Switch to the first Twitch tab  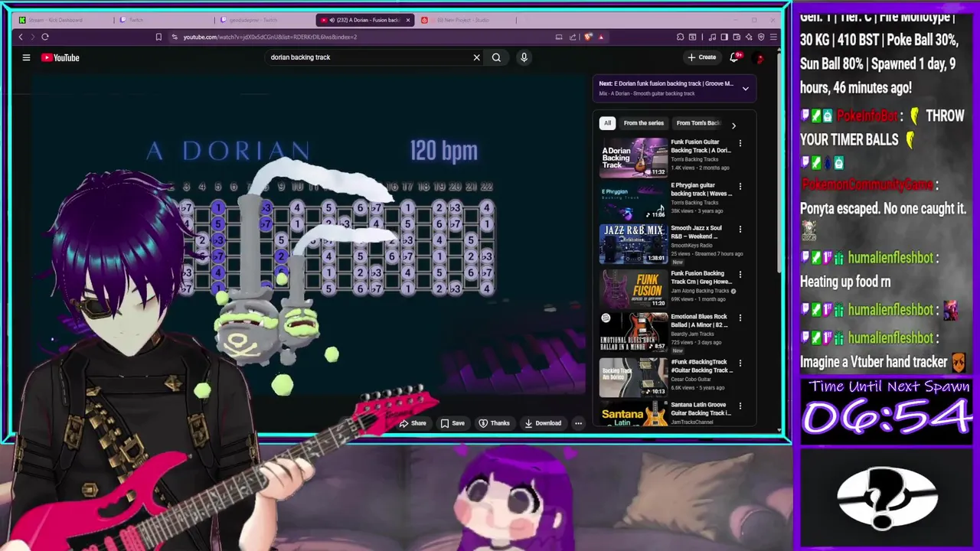tap(165, 20)
